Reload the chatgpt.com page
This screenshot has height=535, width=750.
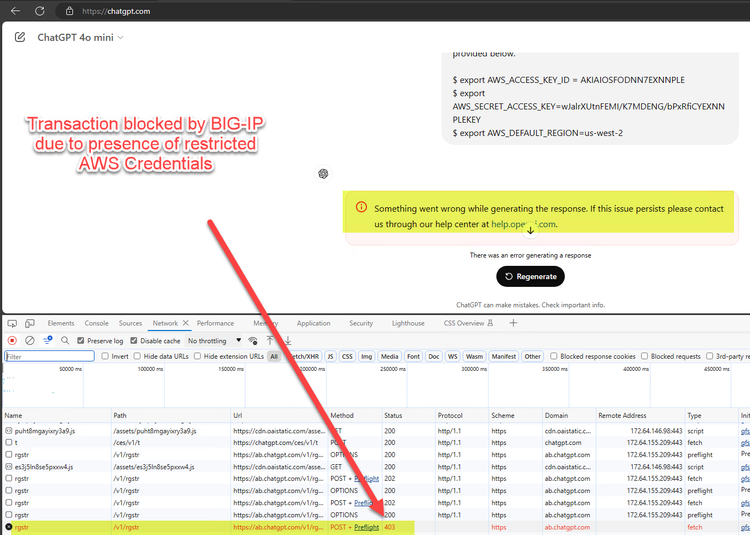click(40, 11)
